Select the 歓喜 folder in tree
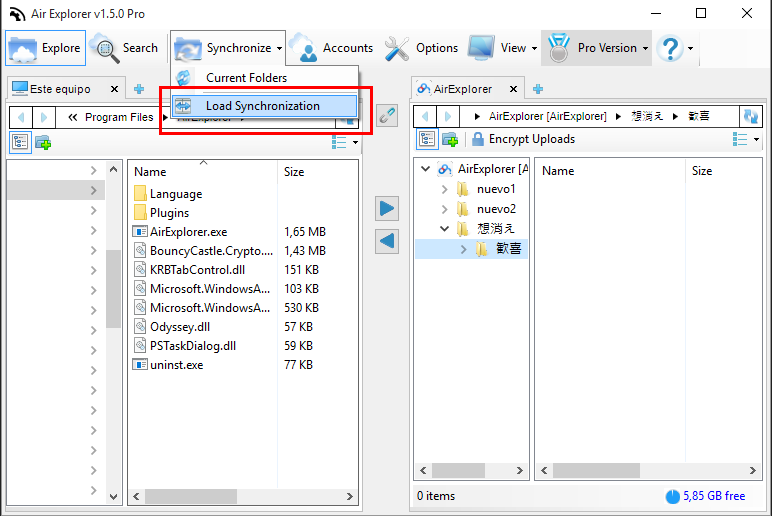The height and width of the screenshot is (516, 772). tap(509, 249)
